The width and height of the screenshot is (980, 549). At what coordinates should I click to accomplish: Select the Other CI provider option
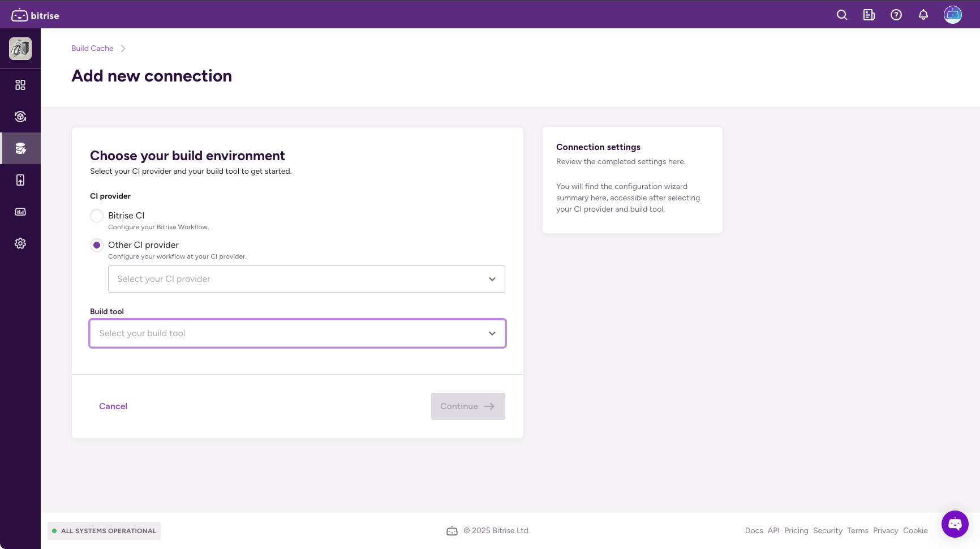97,245
